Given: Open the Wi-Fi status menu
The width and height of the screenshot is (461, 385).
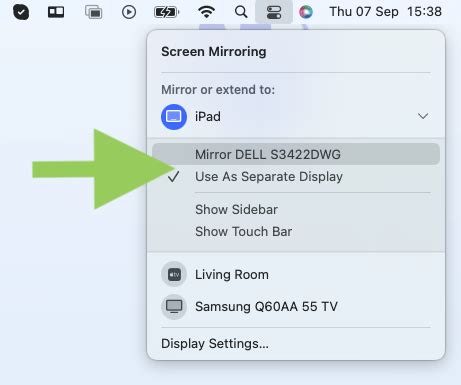Looking at the screenshot, I should [x=206, y=12].
